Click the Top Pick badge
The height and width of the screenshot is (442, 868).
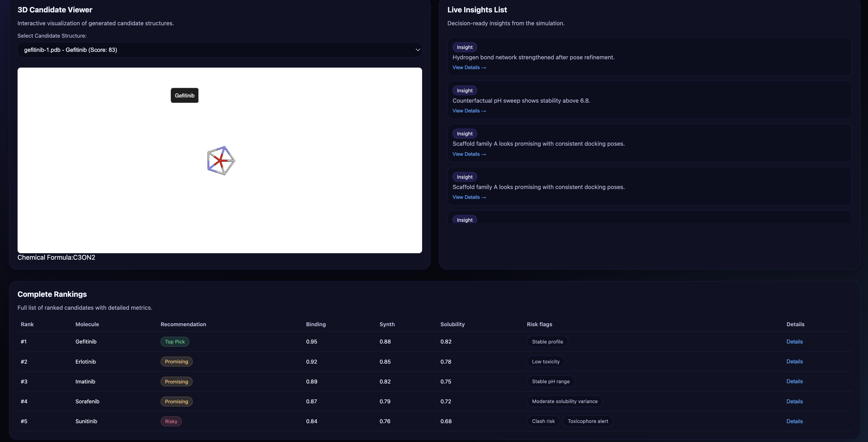click(x=175, y=342)
